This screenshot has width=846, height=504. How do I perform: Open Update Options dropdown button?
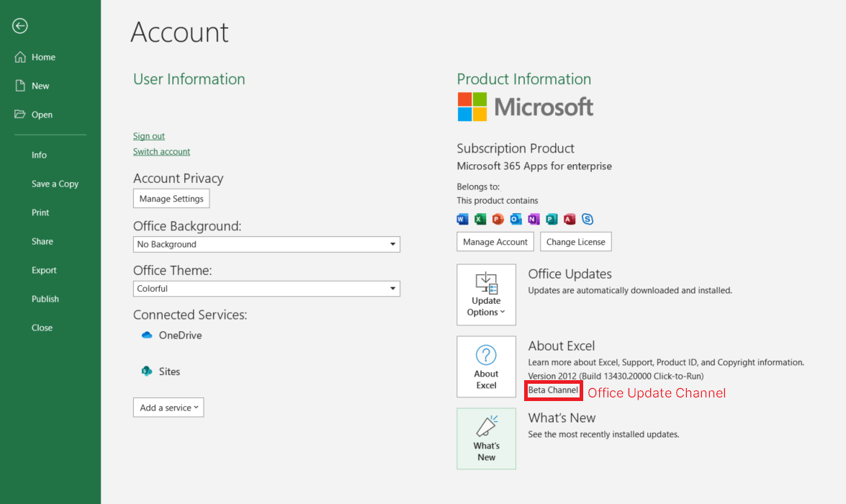pyautogui.click(x=486, y=294)
